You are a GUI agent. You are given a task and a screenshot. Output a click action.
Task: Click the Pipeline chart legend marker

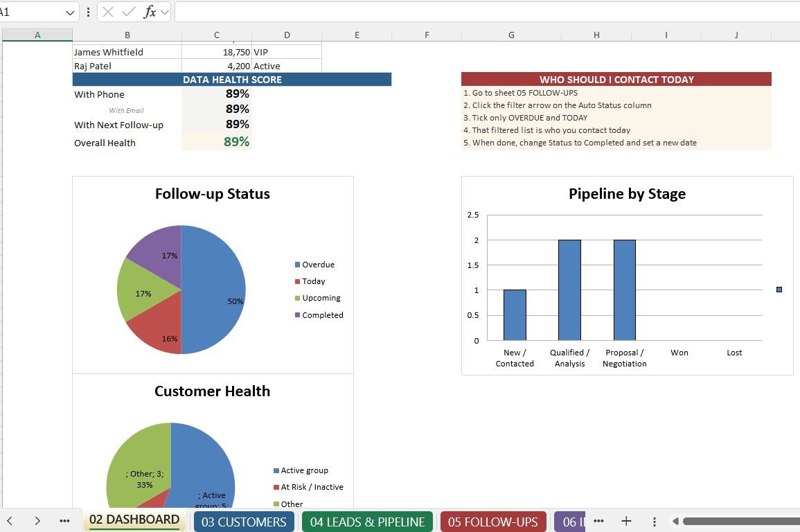[x=779, y=290]
